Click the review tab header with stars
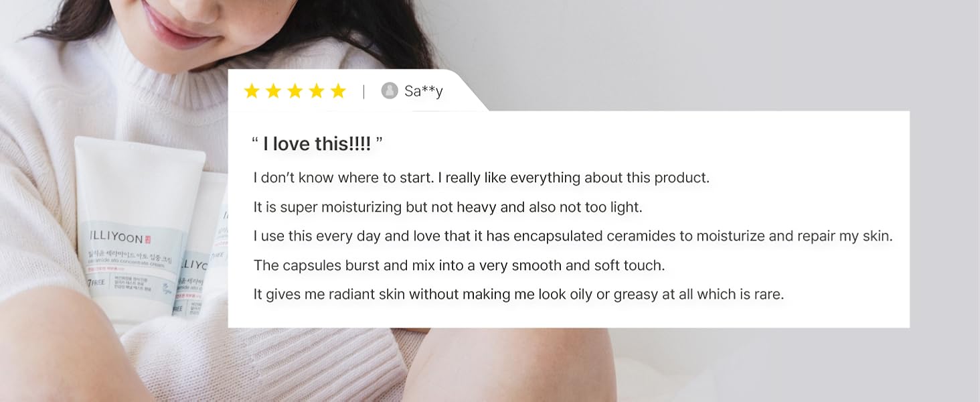The image size is (980, 402). tap(358, 90)
